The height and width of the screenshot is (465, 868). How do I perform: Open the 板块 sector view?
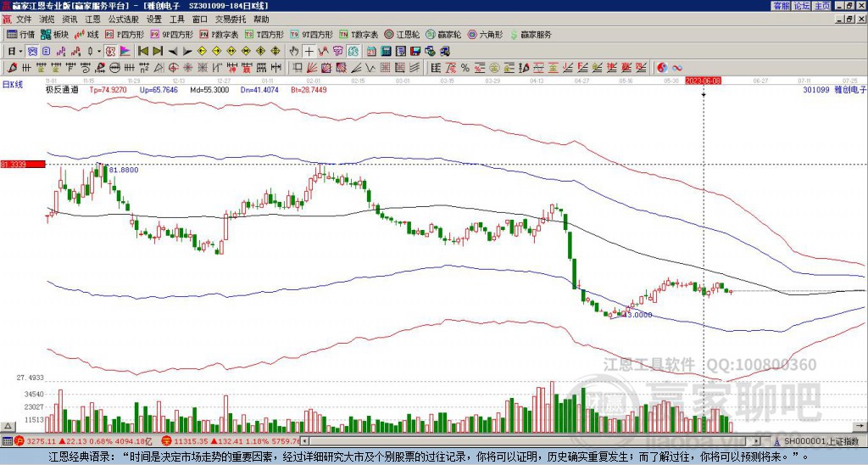(x=55, y=34)
